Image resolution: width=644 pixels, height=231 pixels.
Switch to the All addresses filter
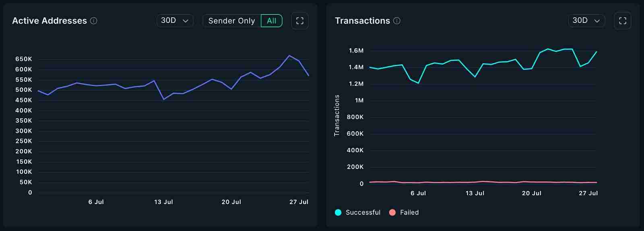click(x=272, y=21)
